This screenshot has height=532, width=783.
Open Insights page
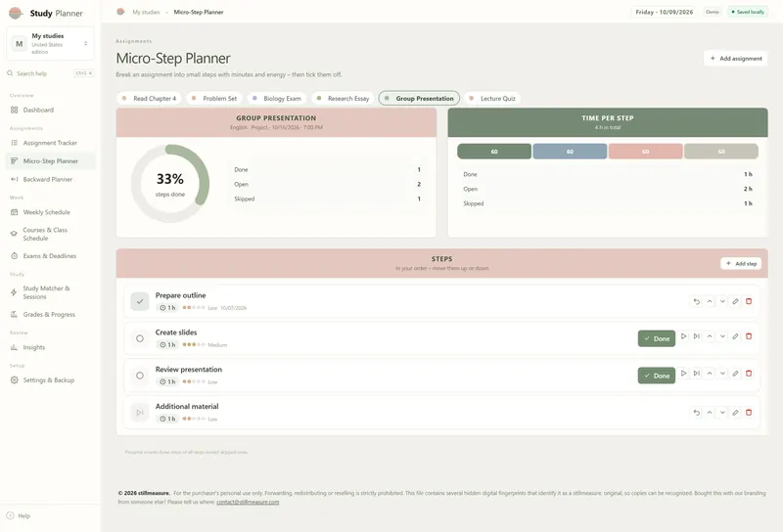click(x=51, y=347)
